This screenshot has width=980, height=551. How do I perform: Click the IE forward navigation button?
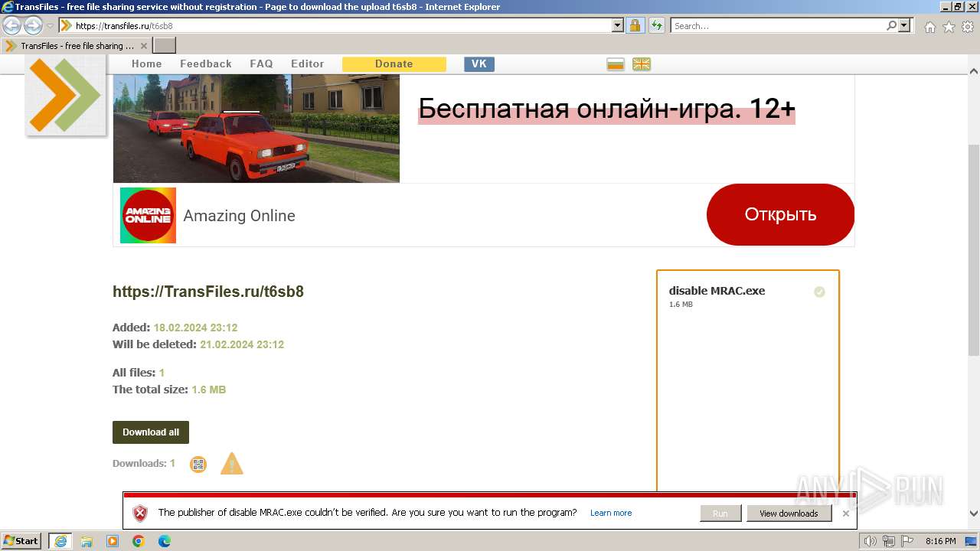click(x=33, y=25)
